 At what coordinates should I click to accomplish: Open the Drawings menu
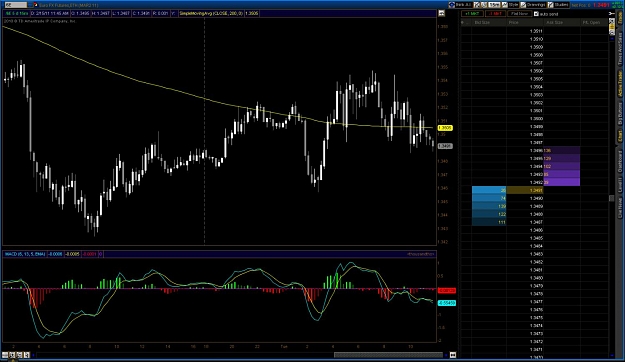tap(536, 5)
